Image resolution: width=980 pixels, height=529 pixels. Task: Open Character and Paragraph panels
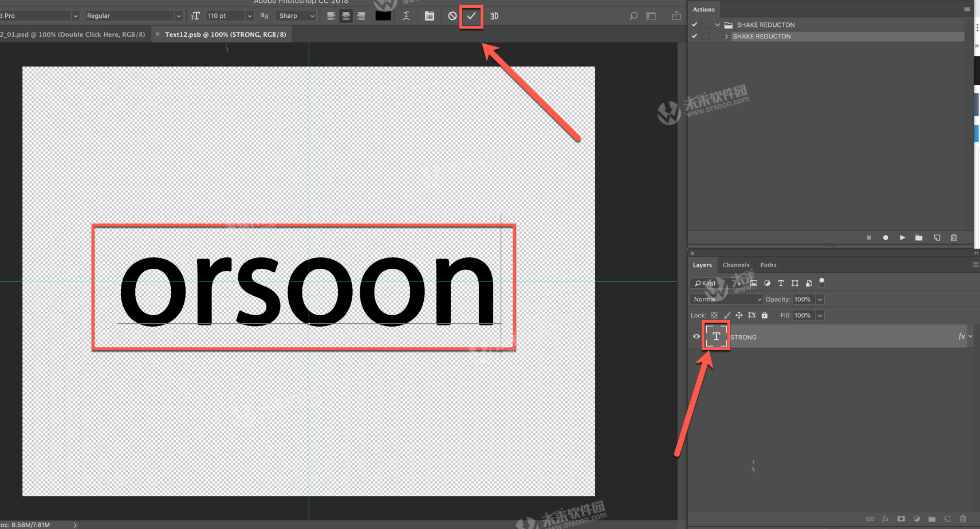(x=430, y=16)
